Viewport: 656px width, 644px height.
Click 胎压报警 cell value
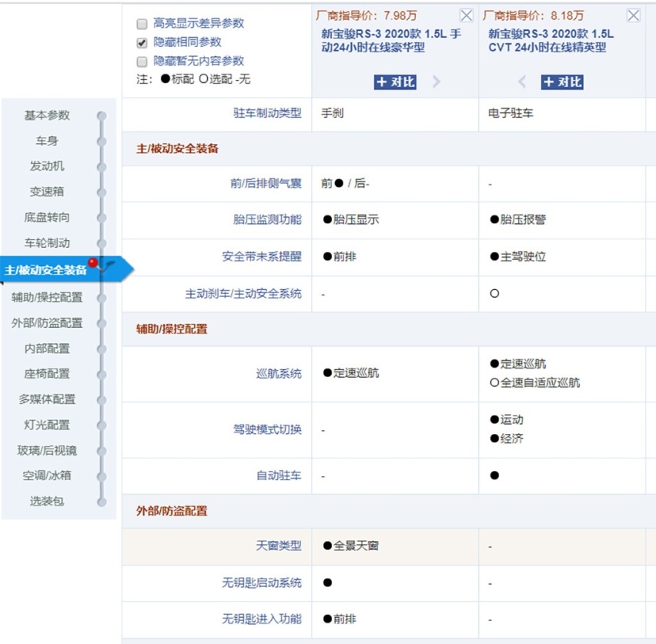coord(518,219)
